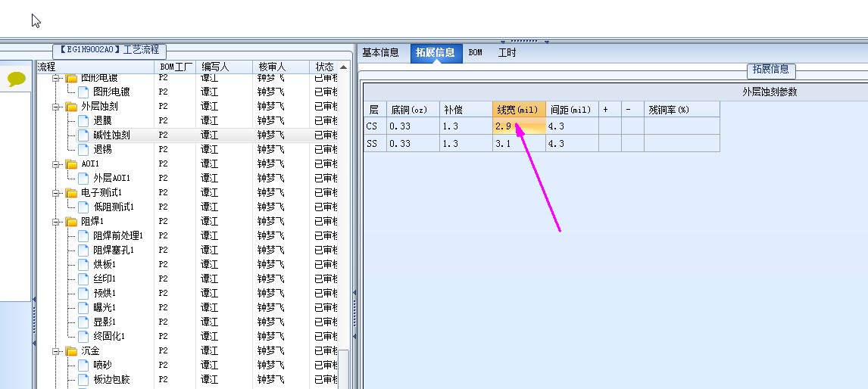This screenshot has width=868, height=389.
Task: Click the 残铜率 cell in SS row
Action: point(682,143)
